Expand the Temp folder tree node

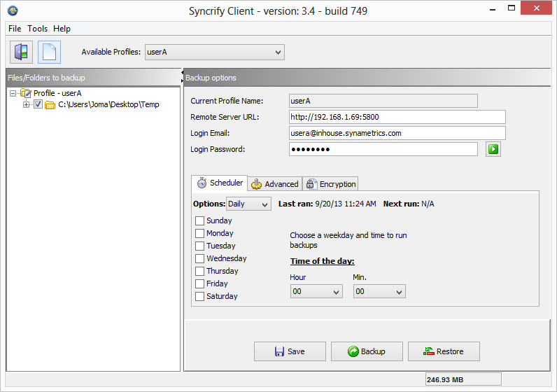tap(27, 104)
